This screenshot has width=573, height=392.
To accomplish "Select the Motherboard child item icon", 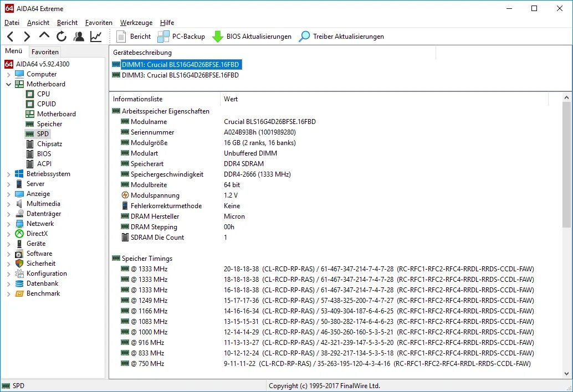I will tap(30, 114).
